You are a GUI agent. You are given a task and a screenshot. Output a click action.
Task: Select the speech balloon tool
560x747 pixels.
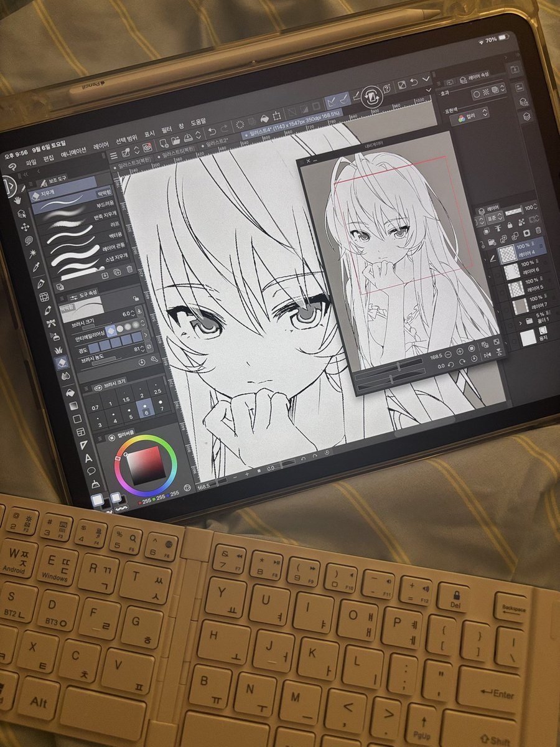[91, 471]
